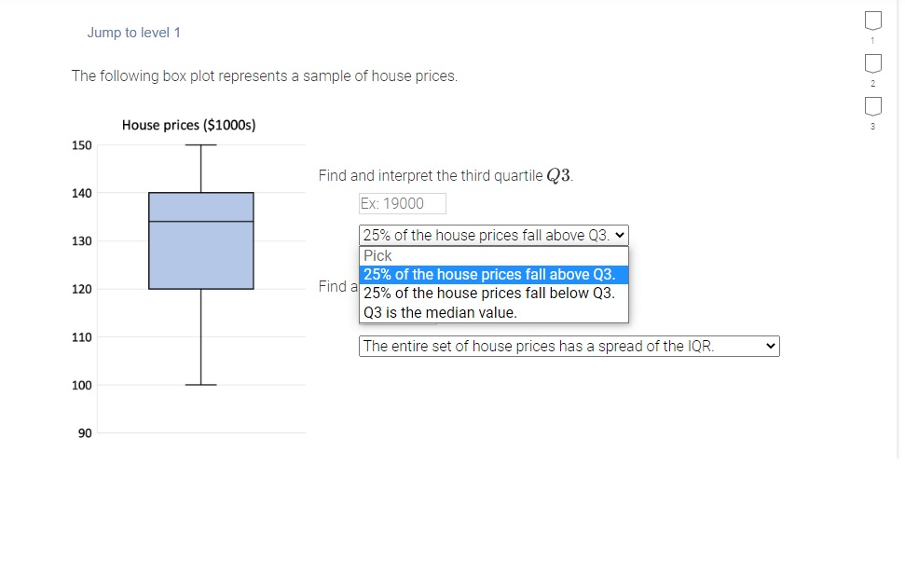905x588 pixels.
Task: Click the progress marker labeled 2
Action: point(872,62)
